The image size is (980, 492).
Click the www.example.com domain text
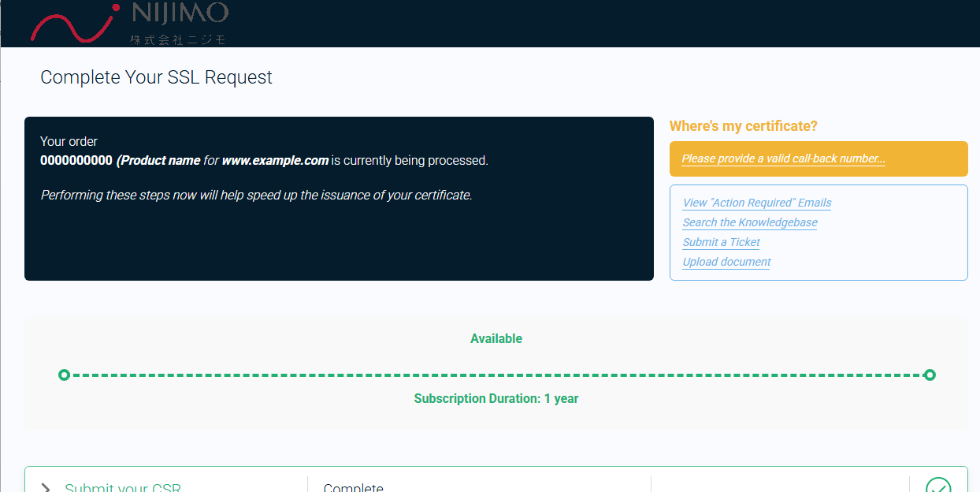coord(275,160)
